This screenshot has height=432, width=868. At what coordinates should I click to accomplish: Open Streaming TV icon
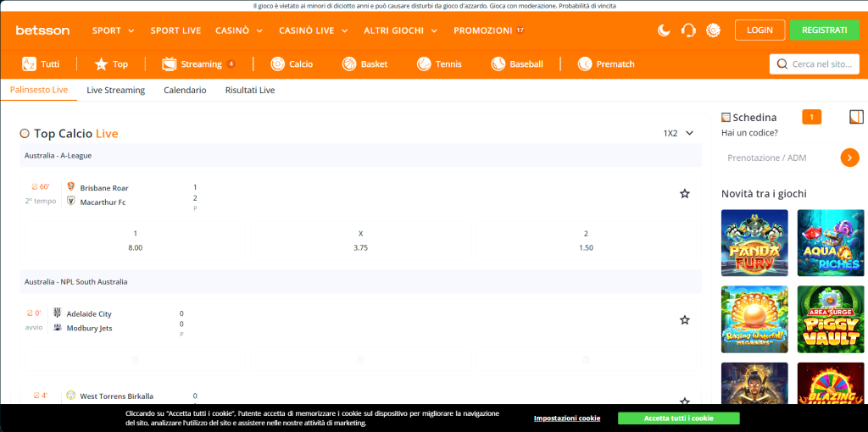click(169, 64)
